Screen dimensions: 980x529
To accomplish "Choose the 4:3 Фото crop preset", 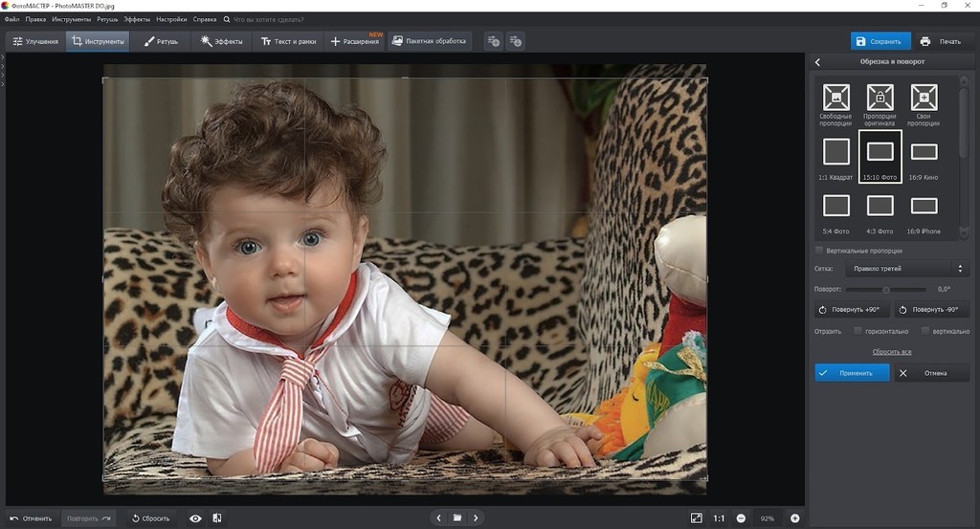I will pos(880,206).
